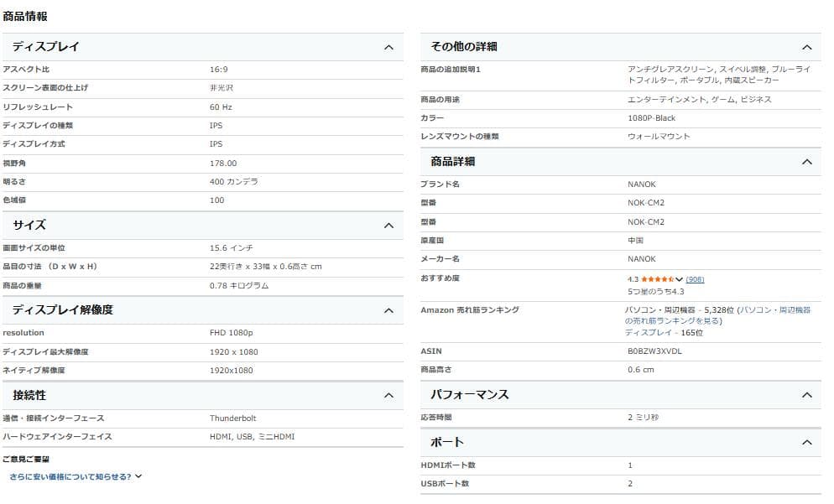
Task: Expand the さらに安い価格について知らせる? link
Action: [76, 476]
